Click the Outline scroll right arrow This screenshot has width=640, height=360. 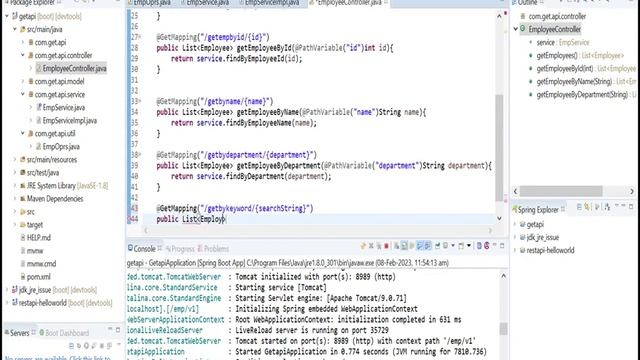(632, 191)
